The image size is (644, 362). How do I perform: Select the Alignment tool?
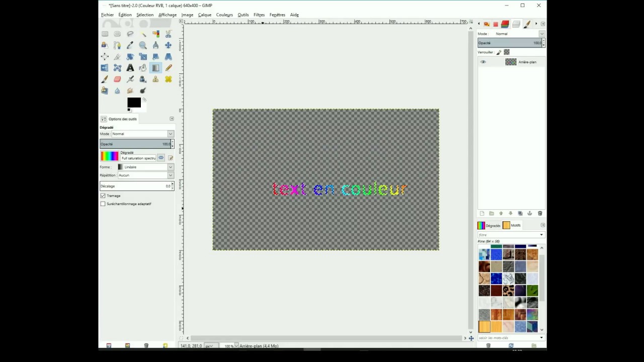coord(105,57)
